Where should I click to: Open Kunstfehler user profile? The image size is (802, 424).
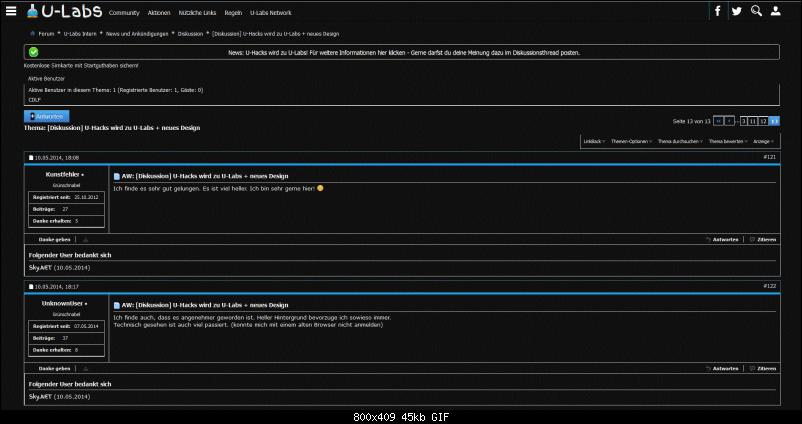point(65,174)
